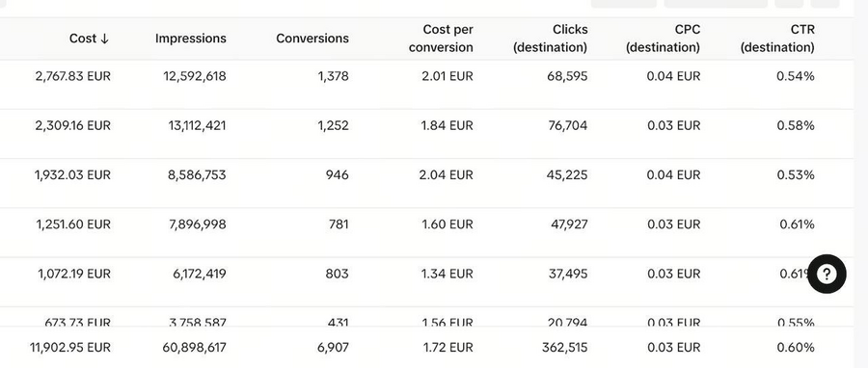Click the total cost 11,902.95 EUR
The image size is (868, 368).
coord(70,348)
